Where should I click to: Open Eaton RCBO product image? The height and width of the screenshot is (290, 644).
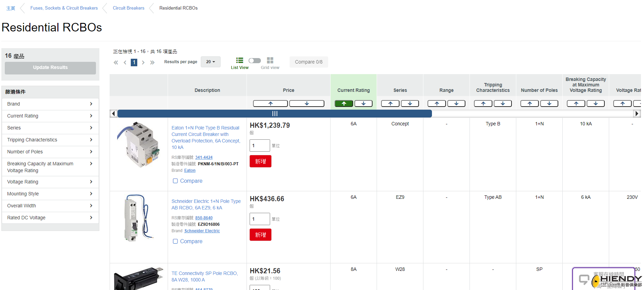coord(139,145)
